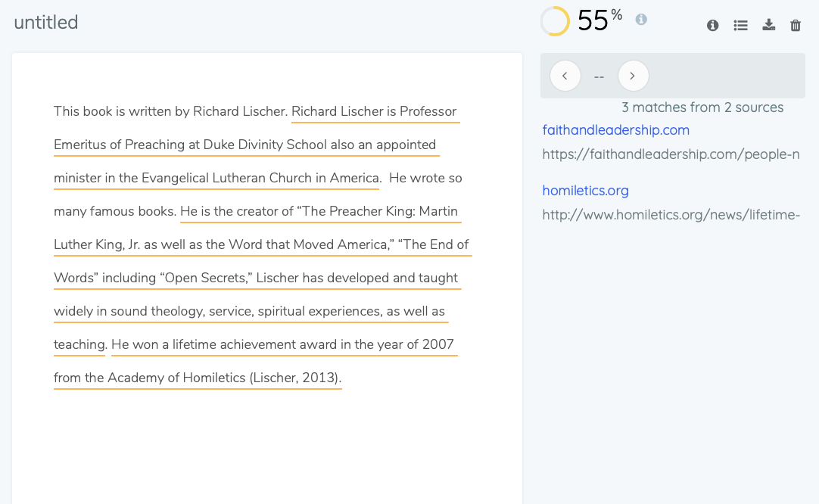Go to the next match arrow
Image resolution: width=819 pixels, height=504 pixels.
click(633, 76)
